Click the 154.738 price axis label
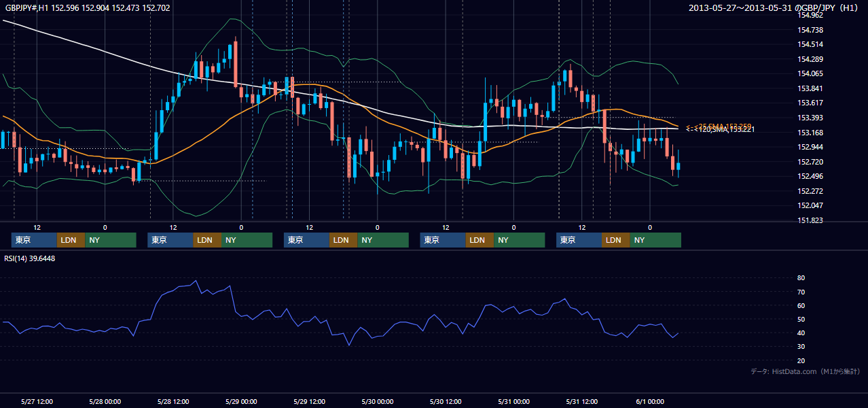 (810, 30)
